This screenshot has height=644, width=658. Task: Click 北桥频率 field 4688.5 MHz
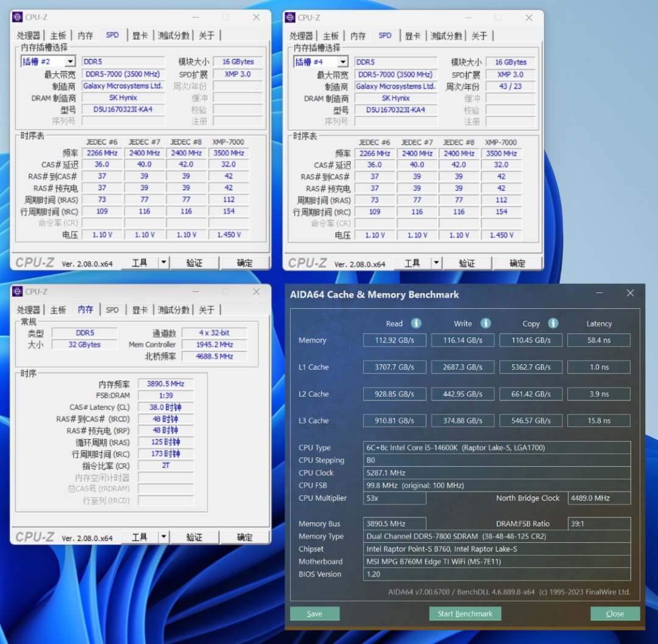click(214, 356)
